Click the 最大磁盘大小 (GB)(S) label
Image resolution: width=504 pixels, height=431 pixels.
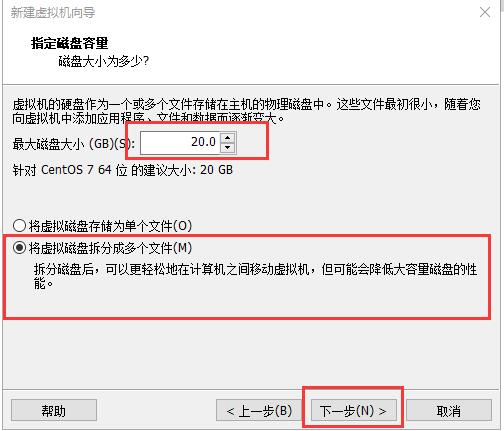(x=74, y=144)
